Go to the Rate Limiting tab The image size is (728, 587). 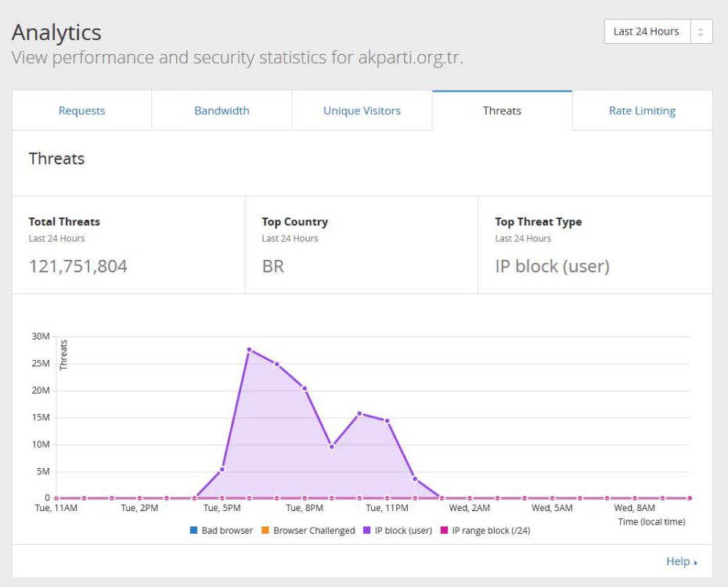642,110
